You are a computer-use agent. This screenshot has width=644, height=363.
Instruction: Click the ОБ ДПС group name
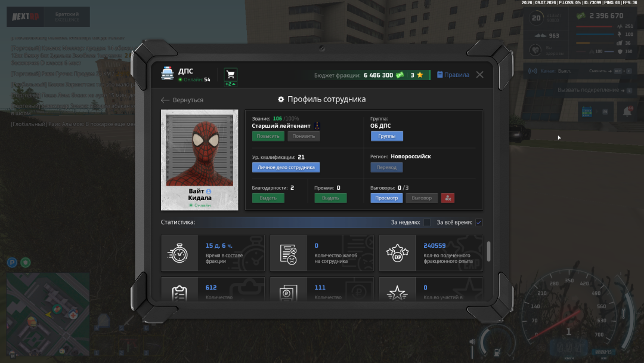380,126
